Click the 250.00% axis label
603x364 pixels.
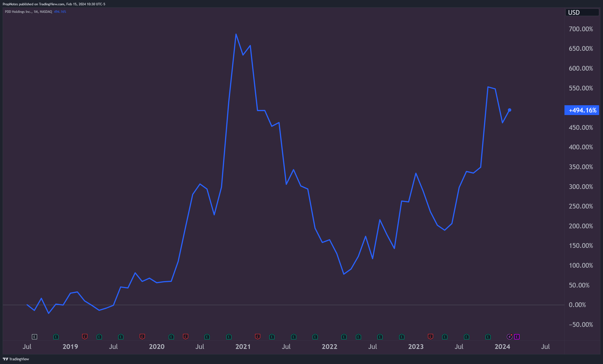(581, 206)
